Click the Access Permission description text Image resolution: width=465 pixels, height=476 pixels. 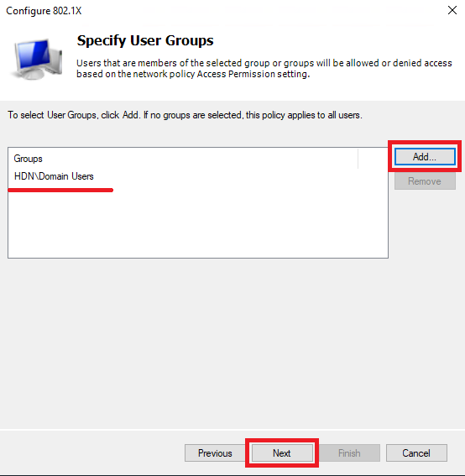click(x=264, y=68)
